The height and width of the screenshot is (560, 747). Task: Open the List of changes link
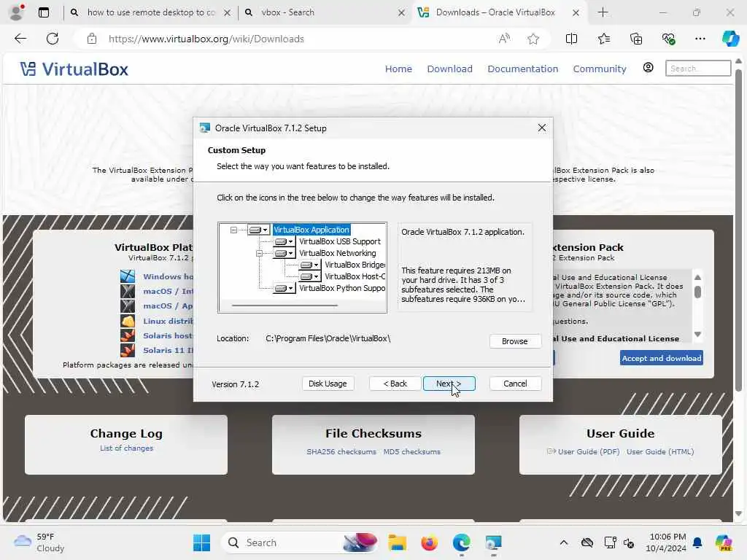(126, 448)
